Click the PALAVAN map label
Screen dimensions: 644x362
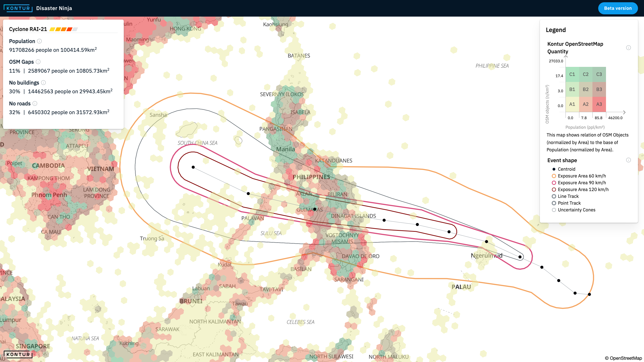pyautogui.click(x=253, y=218)
